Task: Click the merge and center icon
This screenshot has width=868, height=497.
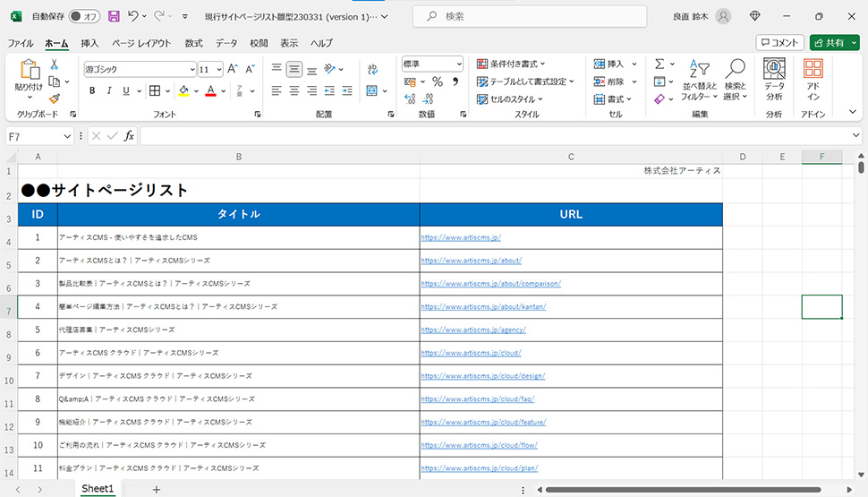Action: pos(372,90)
